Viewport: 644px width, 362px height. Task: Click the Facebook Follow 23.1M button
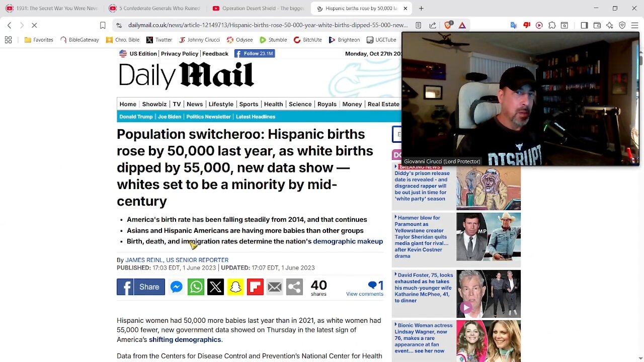click(x=255, y=53)
